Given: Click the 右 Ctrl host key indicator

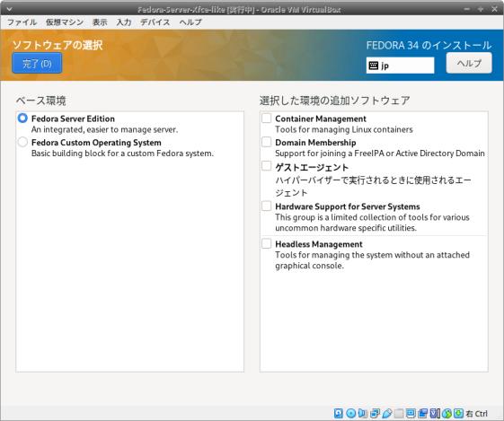Looking at the screenshot, I should (477, 414).
